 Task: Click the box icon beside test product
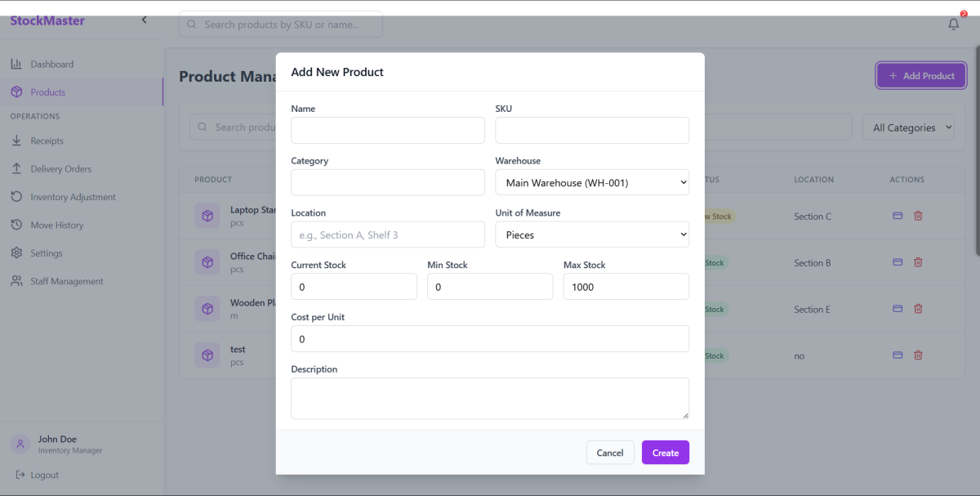click(x=207, y=355)
